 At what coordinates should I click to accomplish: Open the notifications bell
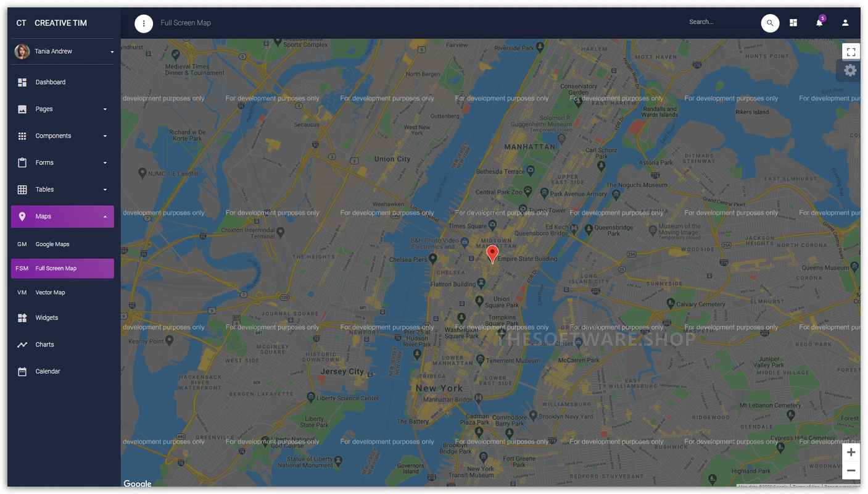point(819,23)
